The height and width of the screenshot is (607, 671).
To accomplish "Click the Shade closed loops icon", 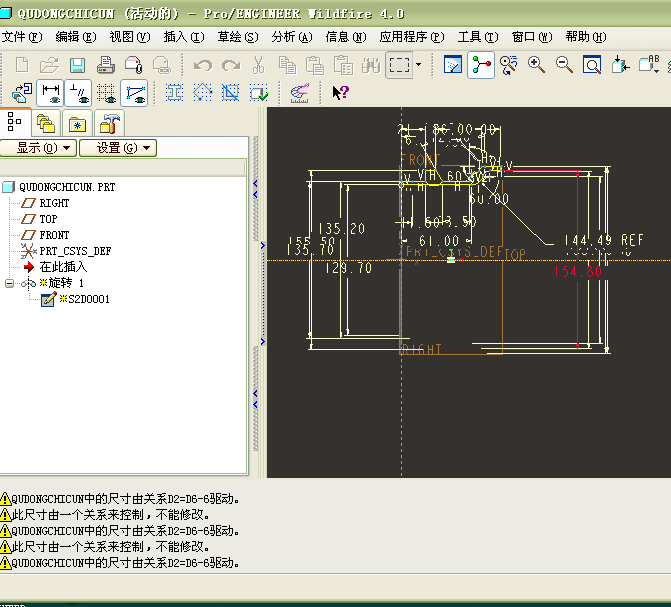I will pyautogui.click(x=174, y=92).
